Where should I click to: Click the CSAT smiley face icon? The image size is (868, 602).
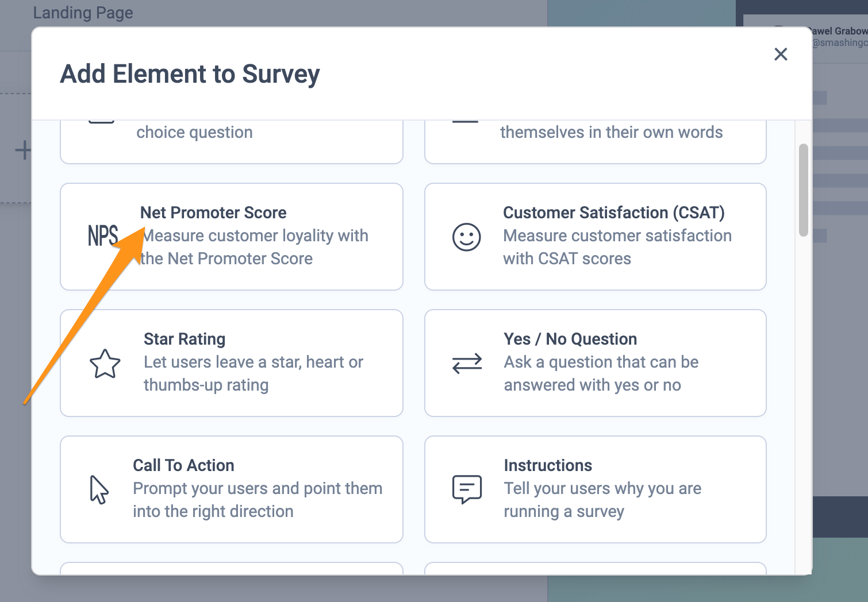[466, 237]
